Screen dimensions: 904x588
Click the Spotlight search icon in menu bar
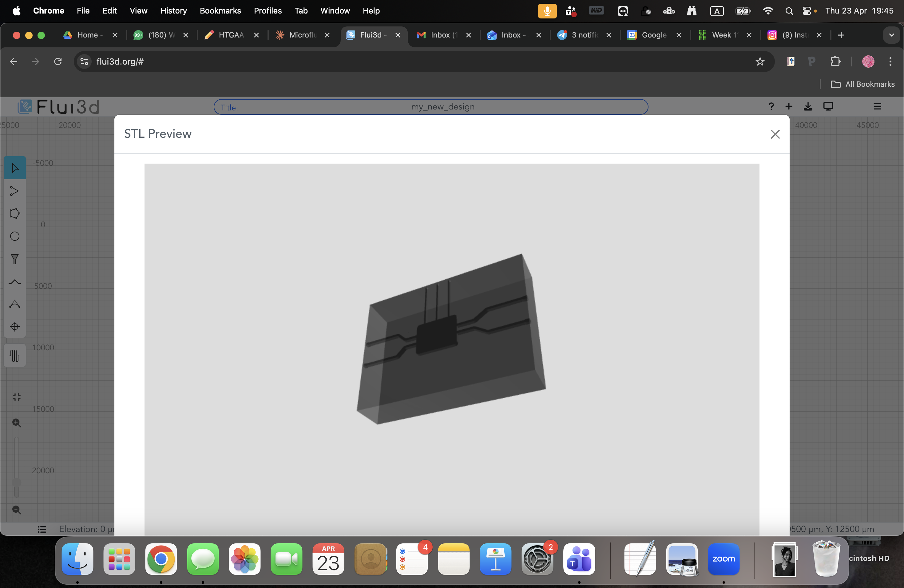[789, 11]
